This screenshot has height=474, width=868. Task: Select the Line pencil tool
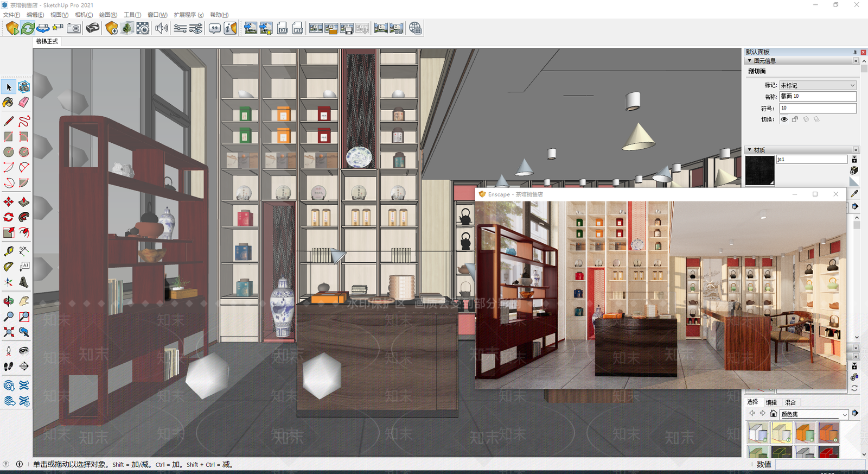[9, 121]
